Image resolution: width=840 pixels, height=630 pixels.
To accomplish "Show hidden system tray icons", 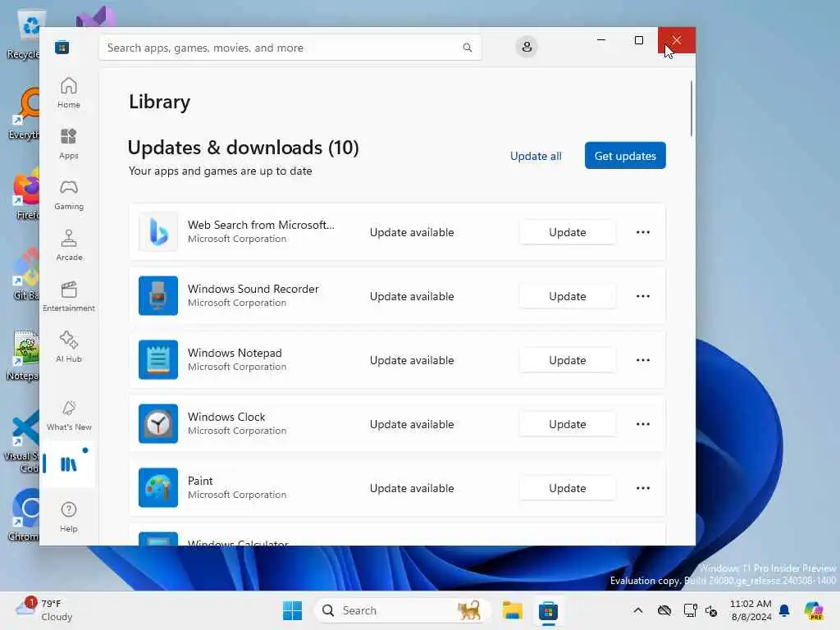I will point(637,610).
